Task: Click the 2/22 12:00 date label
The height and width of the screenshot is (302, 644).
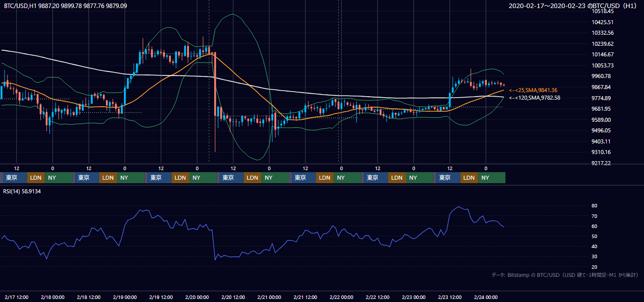Action: [x=377, y=297]
